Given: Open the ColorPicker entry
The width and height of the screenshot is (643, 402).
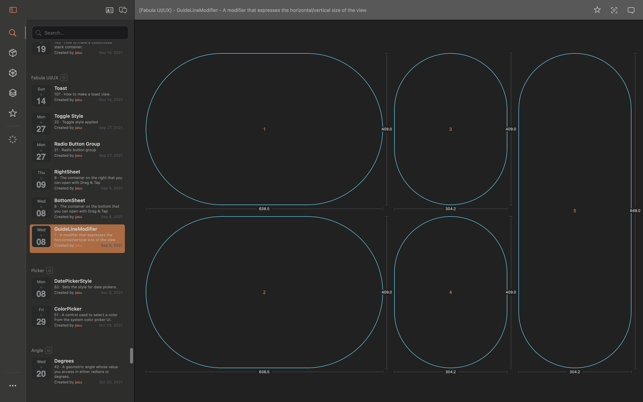Looking at the screenshot, I should point(78,316).
